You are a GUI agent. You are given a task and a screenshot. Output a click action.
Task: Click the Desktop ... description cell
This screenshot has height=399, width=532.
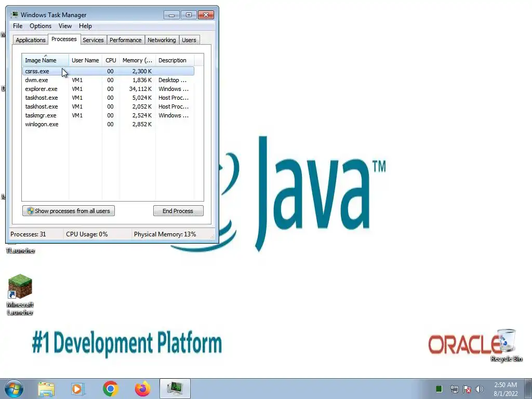172,80
